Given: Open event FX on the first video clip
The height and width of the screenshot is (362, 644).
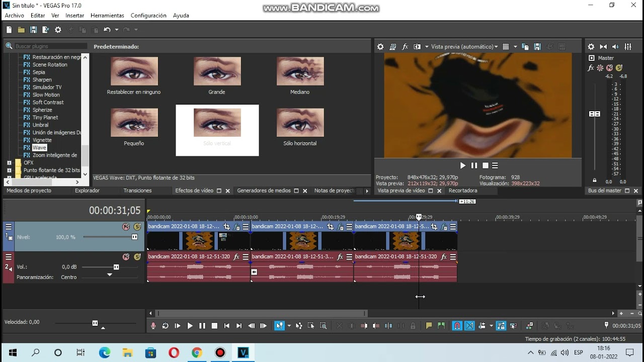Looking at the screenshot, I should point(237,227).
